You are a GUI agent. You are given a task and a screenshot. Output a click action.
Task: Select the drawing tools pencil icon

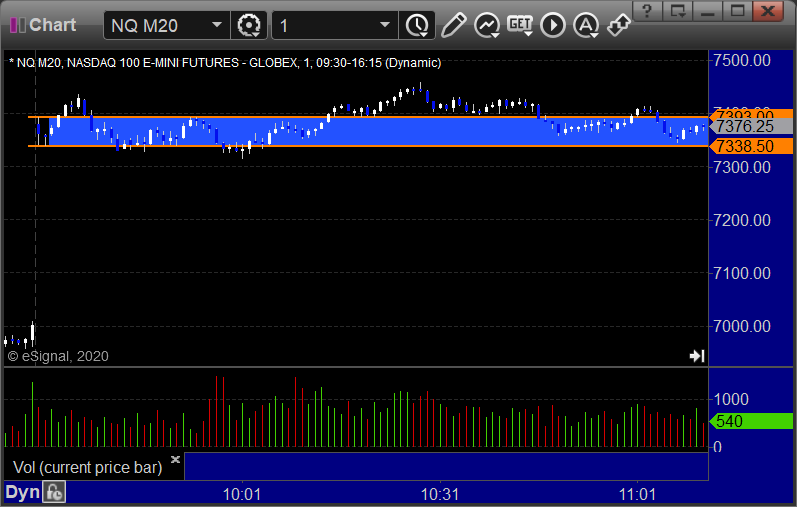tap(453, 25)
